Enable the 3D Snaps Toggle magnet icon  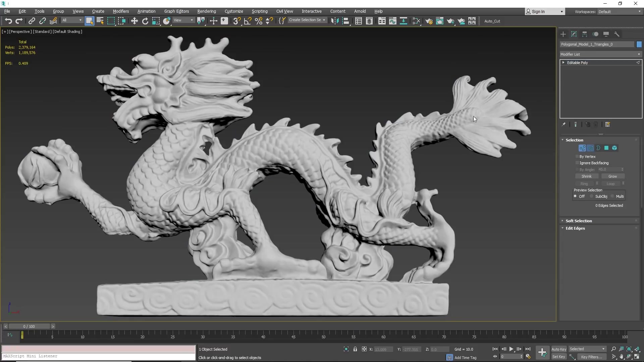pyautogui.click(x=237, y=21)
